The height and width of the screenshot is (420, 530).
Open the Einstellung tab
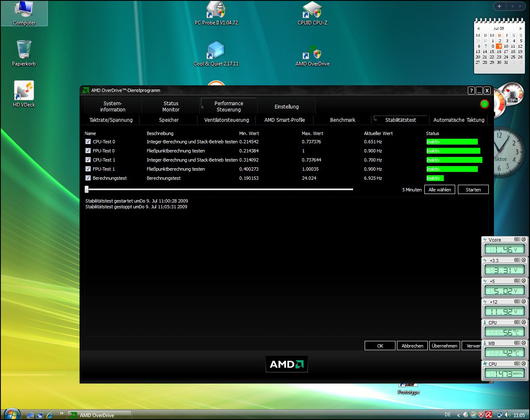point(286,106)
